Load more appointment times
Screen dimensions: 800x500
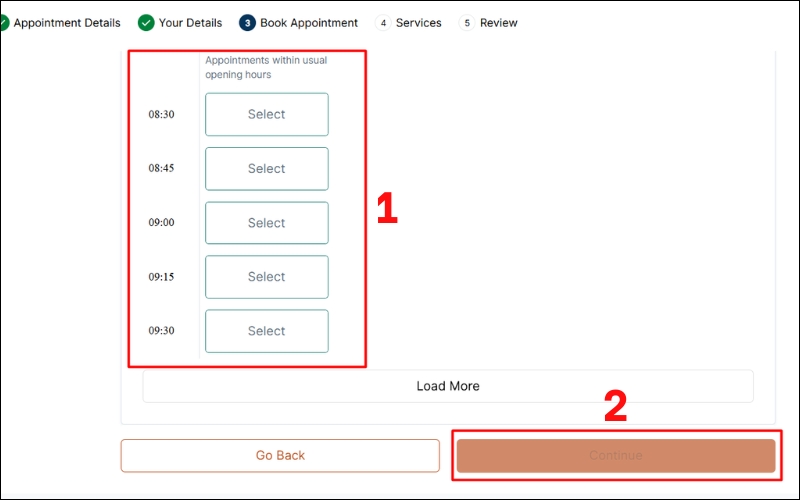coord(447,386)
